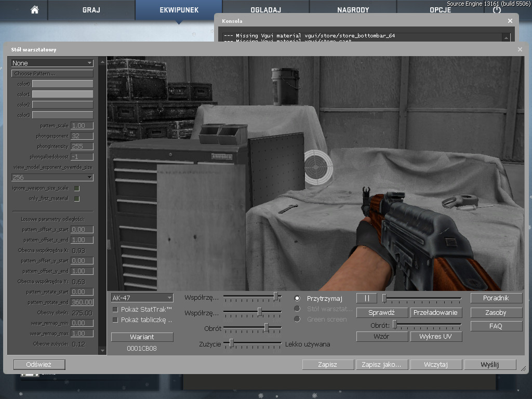
Task: Open the NAGRODY tab
Action: click(353, 10)
